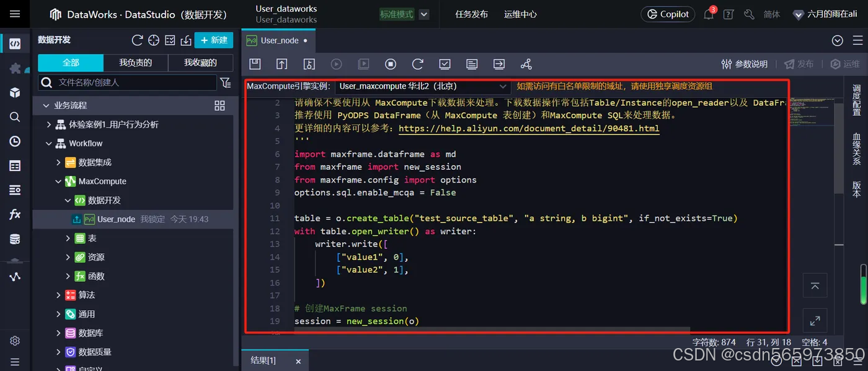
Task: Open the puzzle-piece components panel in sidebar
Action: [x=15, y=68]
